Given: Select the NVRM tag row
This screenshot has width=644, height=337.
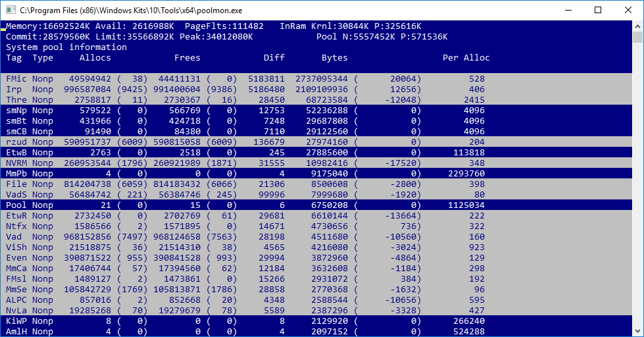Looking at the screenshot, I should 316,163.
